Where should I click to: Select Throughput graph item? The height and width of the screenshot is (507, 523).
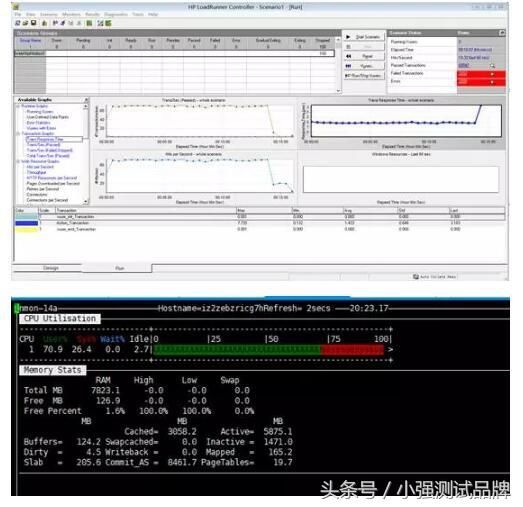coord(36,172)
